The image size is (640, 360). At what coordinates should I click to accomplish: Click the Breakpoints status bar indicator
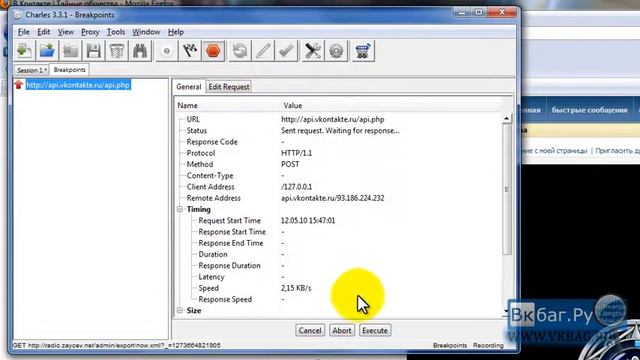click(450, 345)
